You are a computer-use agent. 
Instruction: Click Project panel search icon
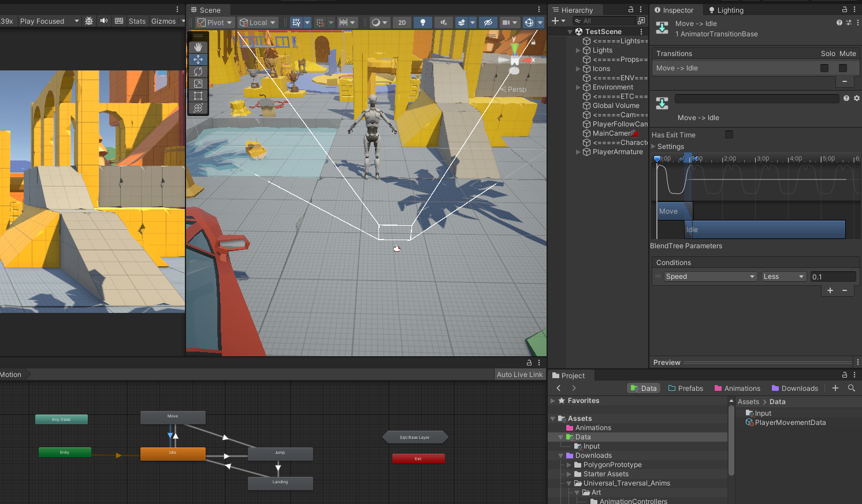pos(852,388)
